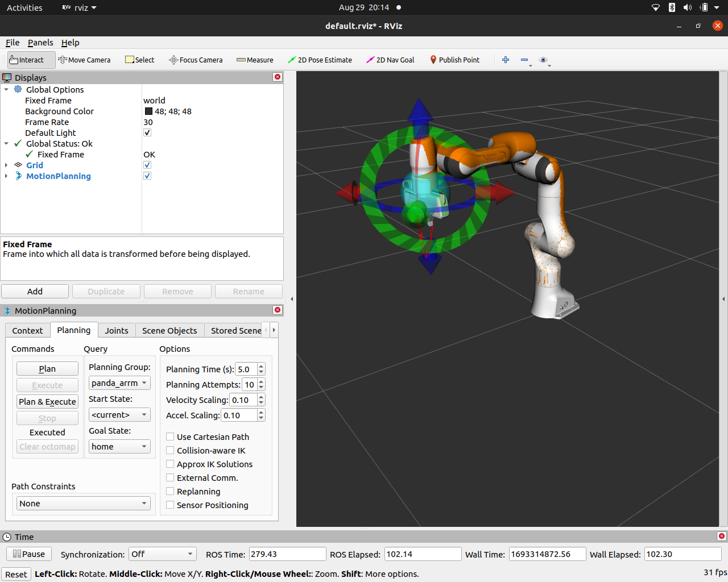Enable External Comm. option

(x=170, y=477)
